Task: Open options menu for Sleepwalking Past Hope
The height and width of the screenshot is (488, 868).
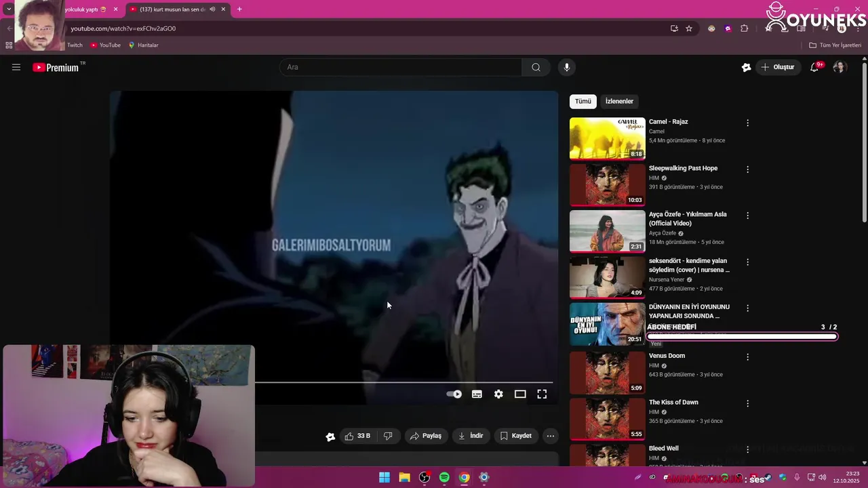Action: [747, 169]
